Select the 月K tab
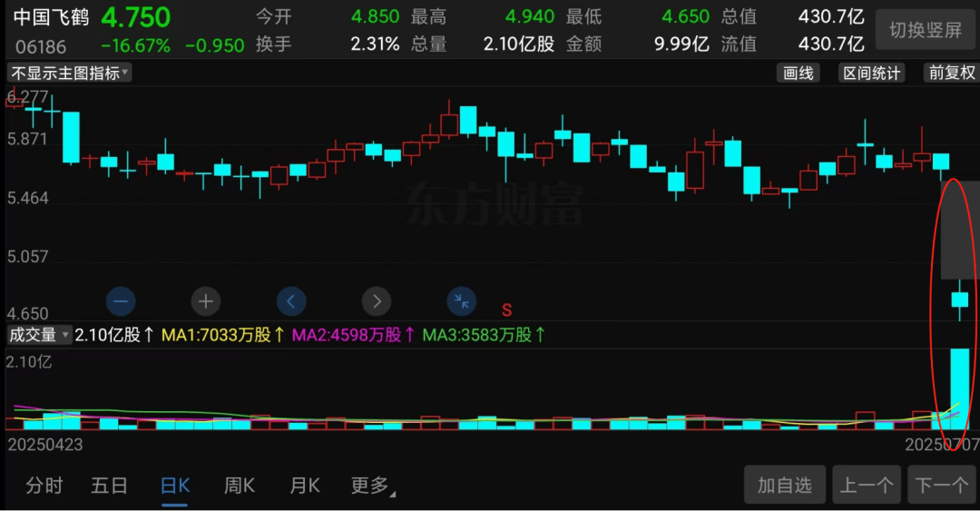This screenshot has height=511, width=980. 305,486
